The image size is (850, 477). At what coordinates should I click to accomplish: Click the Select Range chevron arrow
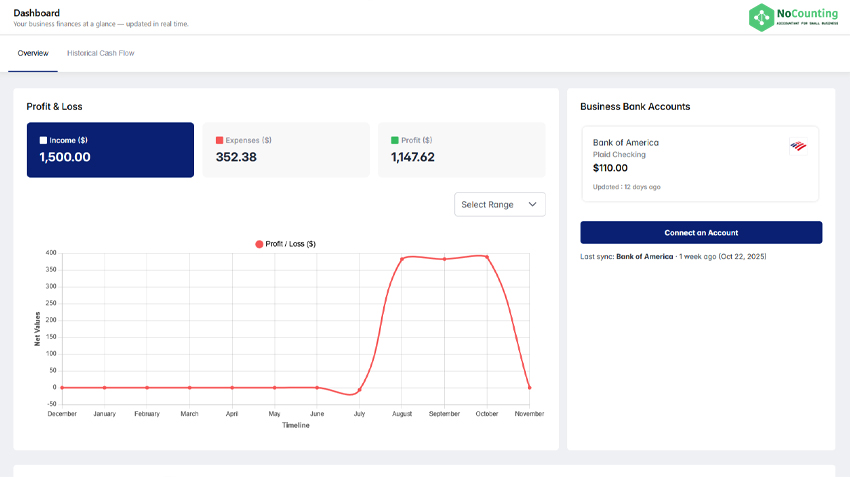[532, 204]
